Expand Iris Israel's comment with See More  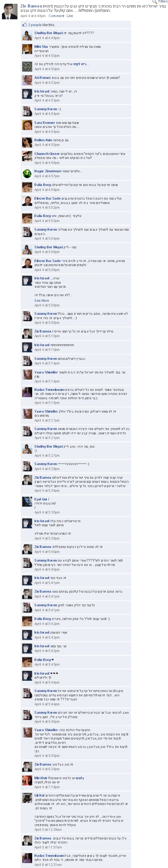(41, 301)
